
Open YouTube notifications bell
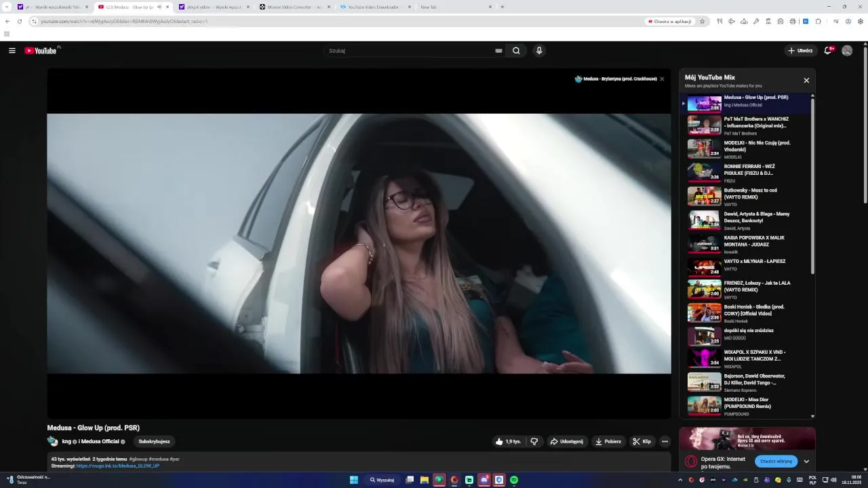829,51
